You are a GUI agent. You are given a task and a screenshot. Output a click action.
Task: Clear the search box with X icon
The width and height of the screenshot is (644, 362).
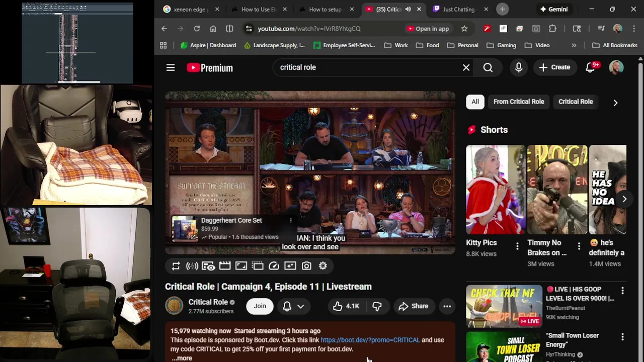coord(466,67)
